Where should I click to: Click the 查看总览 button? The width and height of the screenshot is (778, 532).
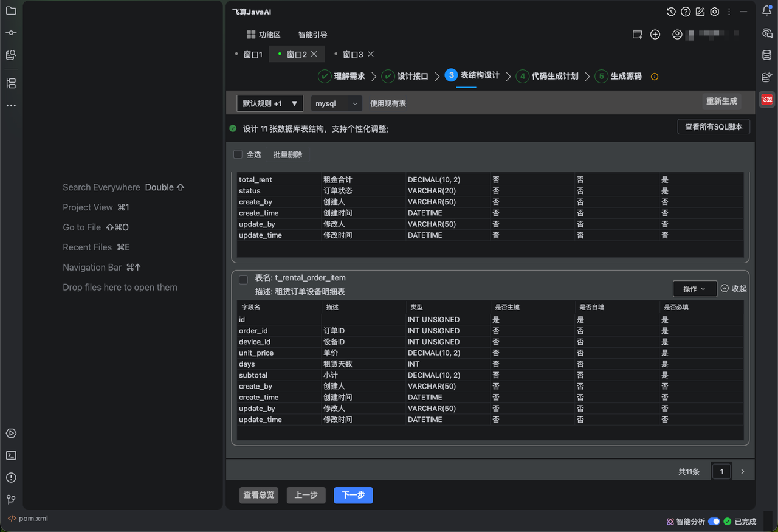pyautogui.click(x=259, y=495)
